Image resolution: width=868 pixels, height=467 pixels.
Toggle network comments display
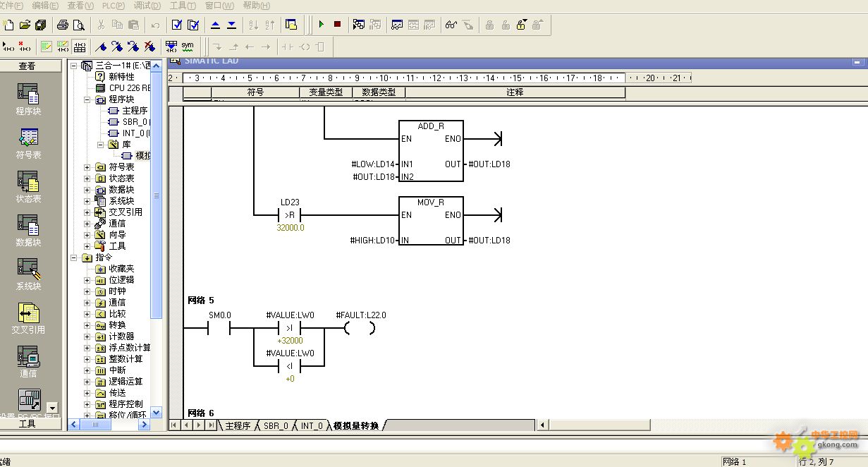63,47
